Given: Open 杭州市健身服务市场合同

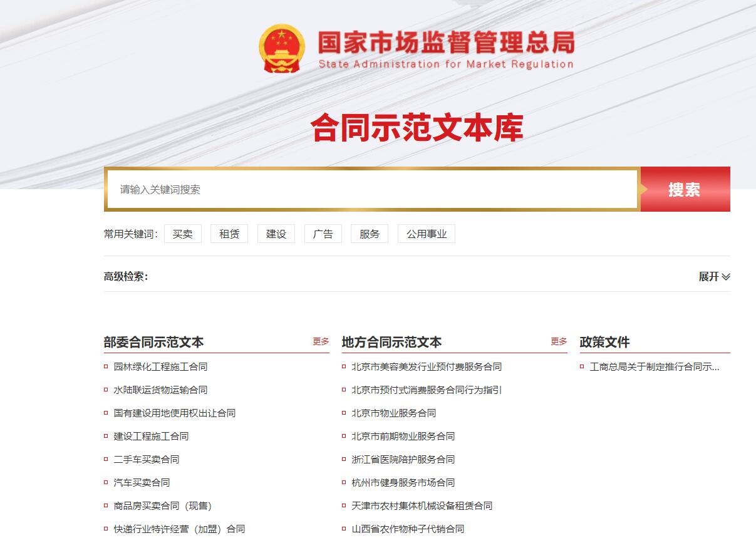Looking at the screenshot, I should (403, 482).
